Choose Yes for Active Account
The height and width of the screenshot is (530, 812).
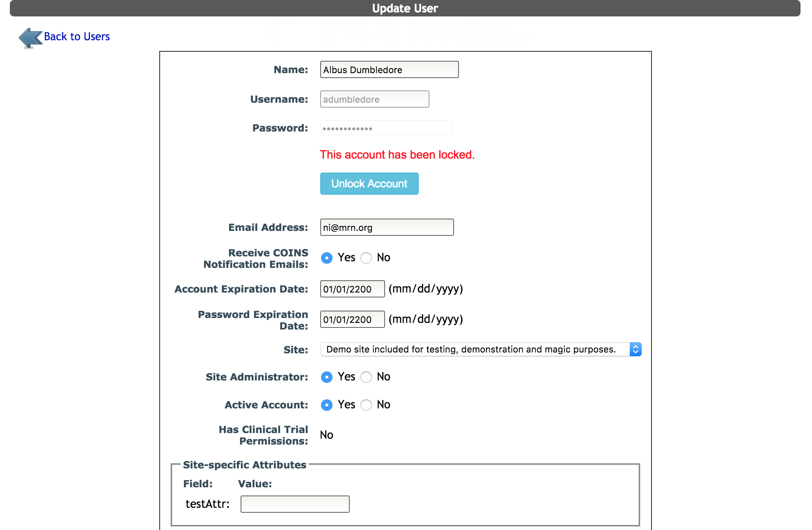pos(327,405)
